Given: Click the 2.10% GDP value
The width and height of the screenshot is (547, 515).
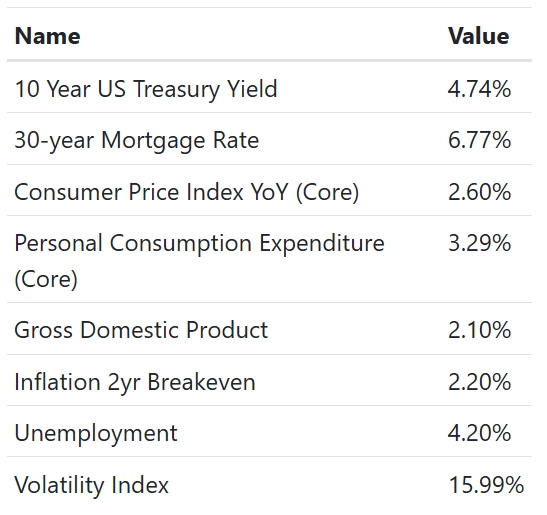Looking at the screenshot, I should [x=479, y=330].
